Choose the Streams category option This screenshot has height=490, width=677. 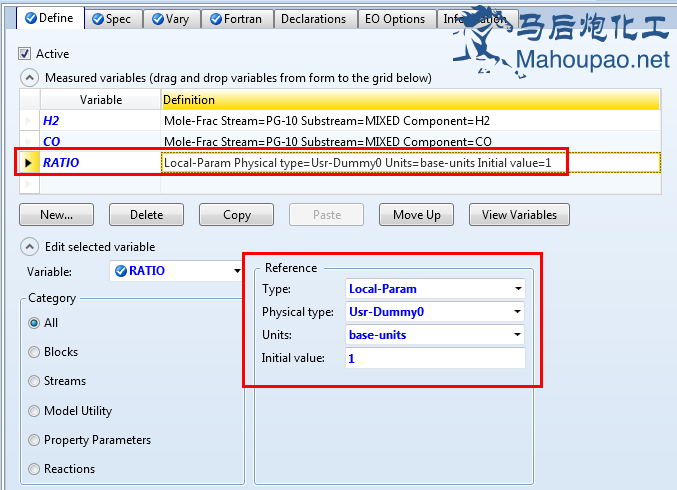(35, 381)
